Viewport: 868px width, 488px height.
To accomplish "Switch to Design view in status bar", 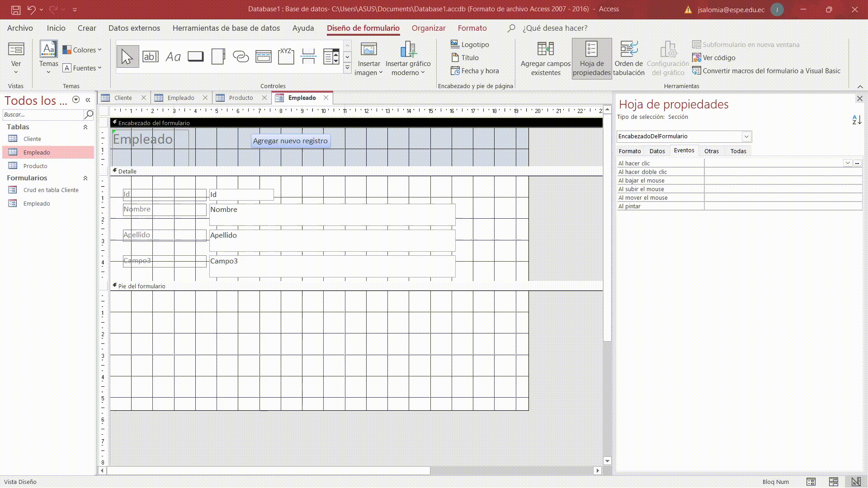I will tap(856, 482).
